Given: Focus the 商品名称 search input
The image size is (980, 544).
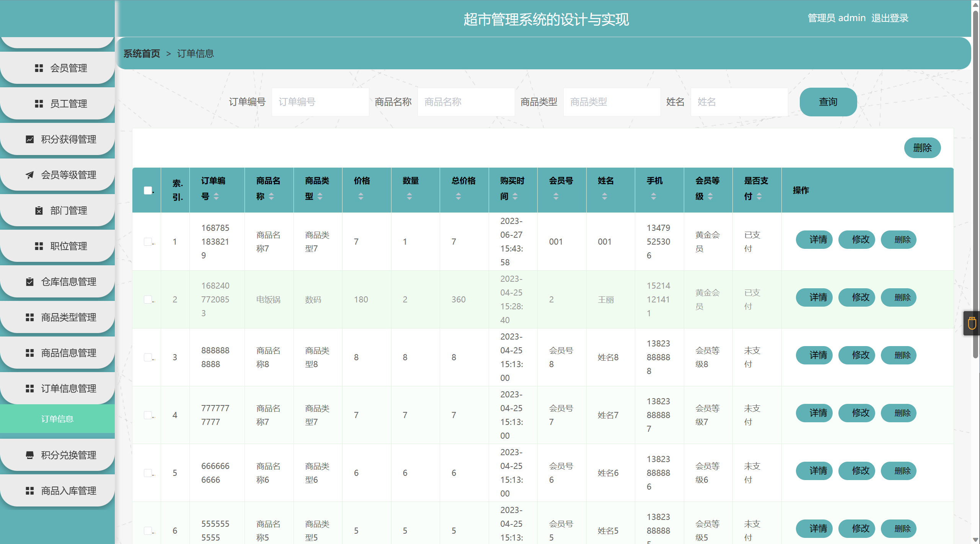Looking at the screenshot, I should pos(466,102).
